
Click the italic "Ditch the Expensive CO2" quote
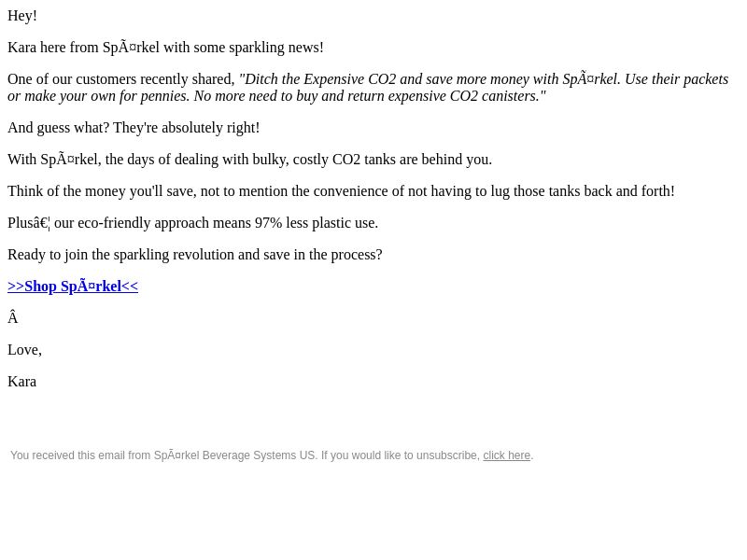click(x=317, y=79)
